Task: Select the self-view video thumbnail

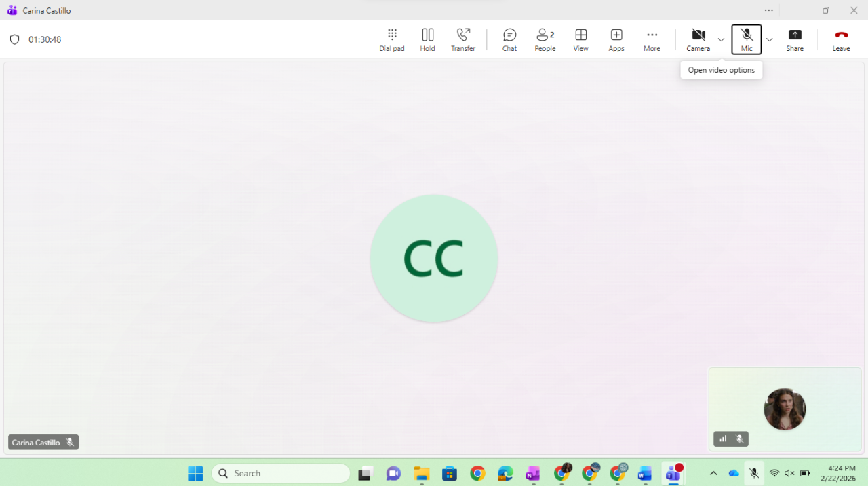Action: pos(785,409)
